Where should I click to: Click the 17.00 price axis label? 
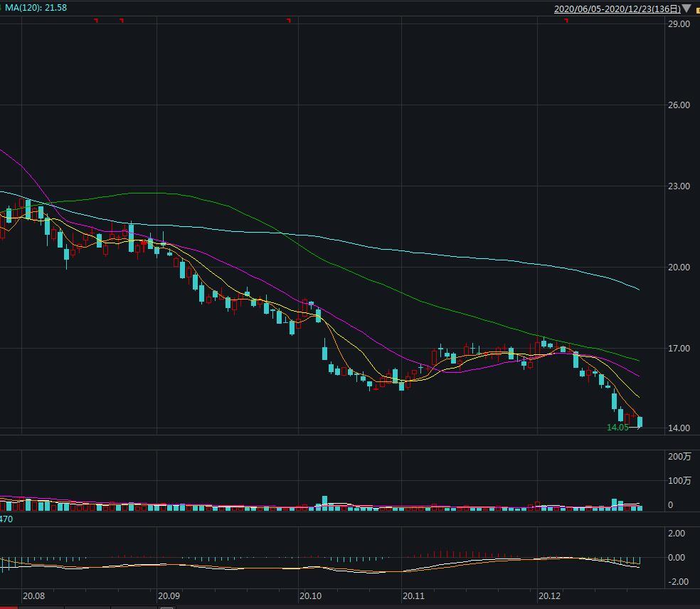coord(679,349)
